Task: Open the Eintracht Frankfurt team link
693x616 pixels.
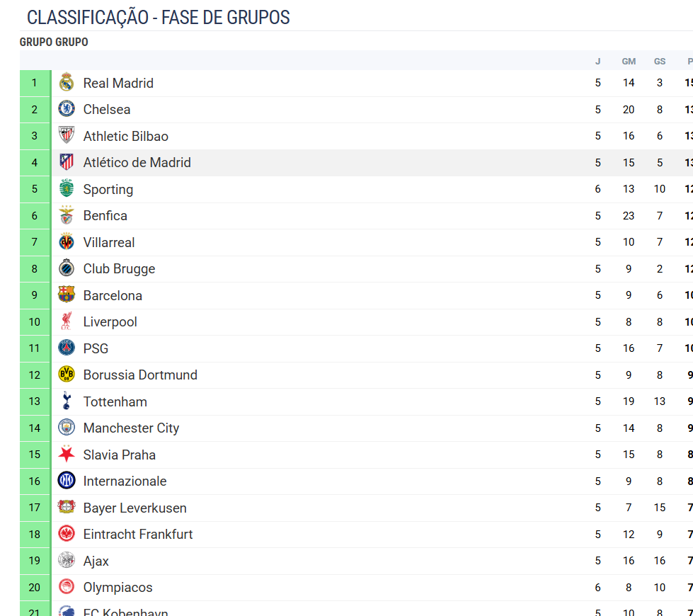Action: coord(137,534)
